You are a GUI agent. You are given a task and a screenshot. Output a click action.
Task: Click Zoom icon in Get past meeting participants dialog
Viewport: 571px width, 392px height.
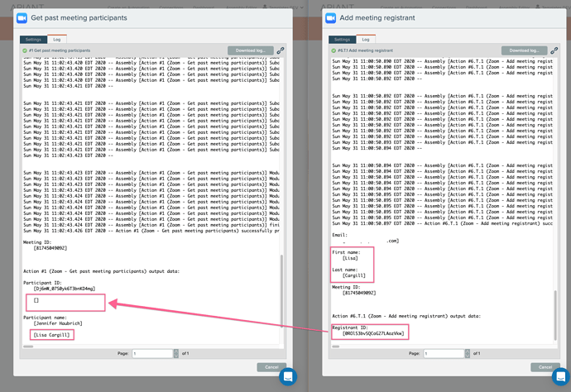point(22,18)
